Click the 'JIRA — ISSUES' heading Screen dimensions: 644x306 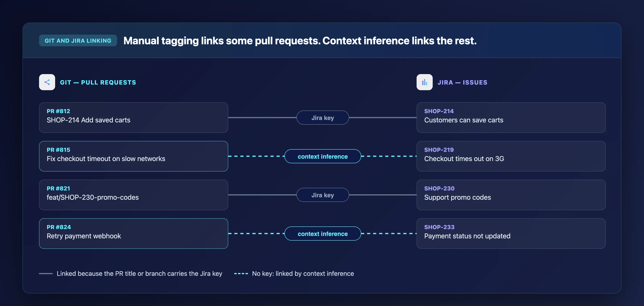(462, 82)
